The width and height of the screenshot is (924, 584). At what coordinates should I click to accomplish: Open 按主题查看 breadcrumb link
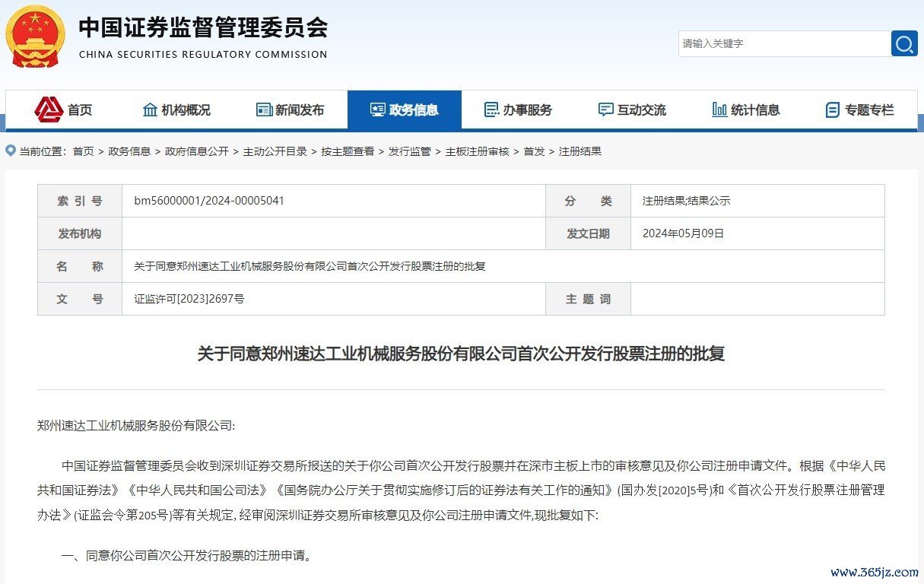pyautogui.click(x=348, y=151)
